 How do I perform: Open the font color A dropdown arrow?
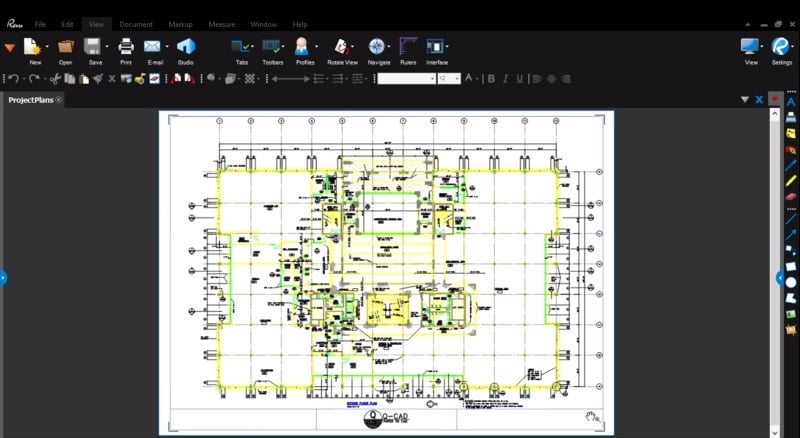[x=477, y=79]
